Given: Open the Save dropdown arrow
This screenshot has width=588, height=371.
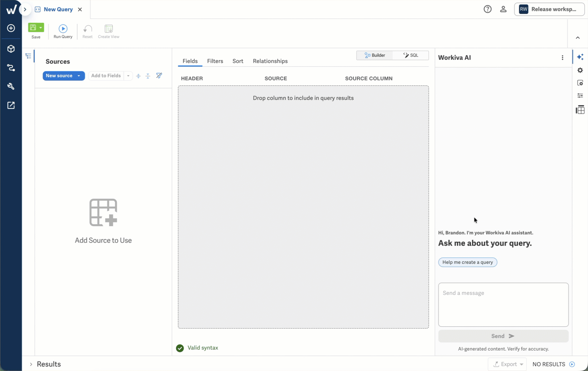Looking at the screenshot, I should click(41, 27).
